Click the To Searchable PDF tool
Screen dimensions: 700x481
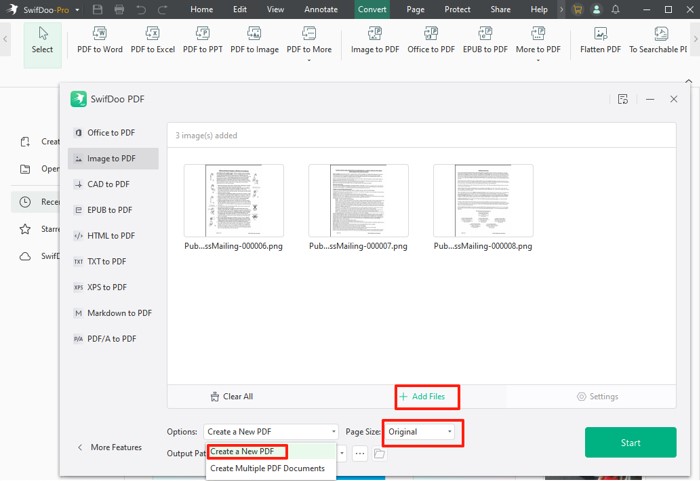click(658, 40)
